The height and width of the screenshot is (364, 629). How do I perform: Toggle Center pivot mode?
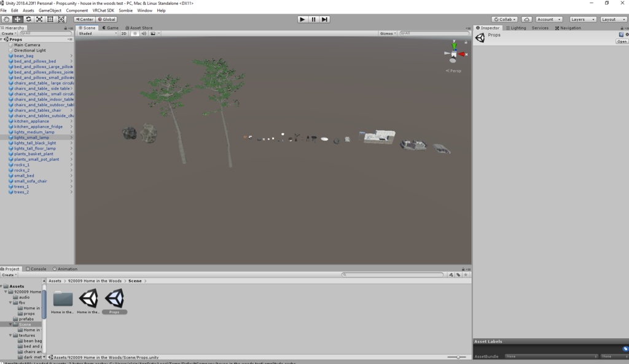[x=84, y=19]
